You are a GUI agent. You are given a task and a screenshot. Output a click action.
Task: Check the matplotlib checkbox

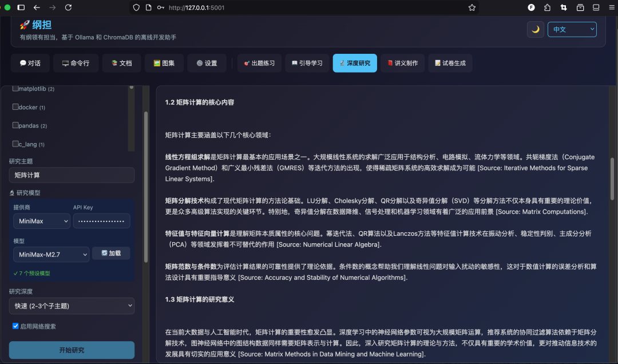(x=15, y=88)
